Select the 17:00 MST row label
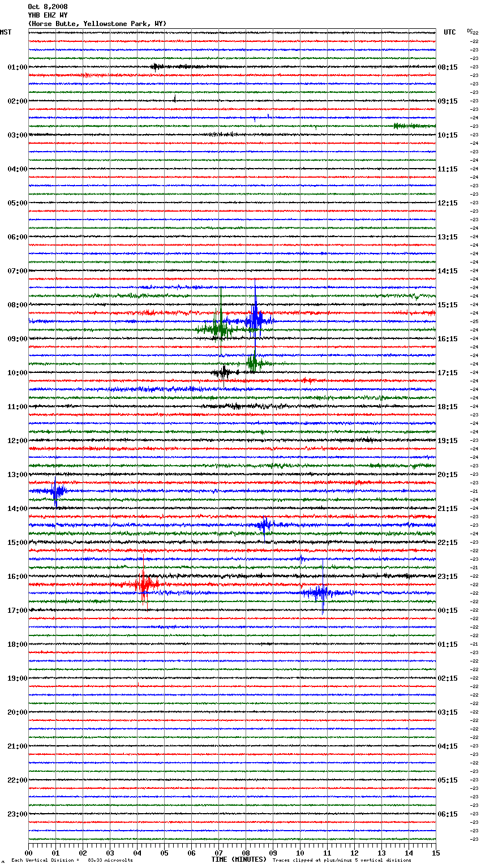The width and height of the screenshot is (481, 868). 18,611
